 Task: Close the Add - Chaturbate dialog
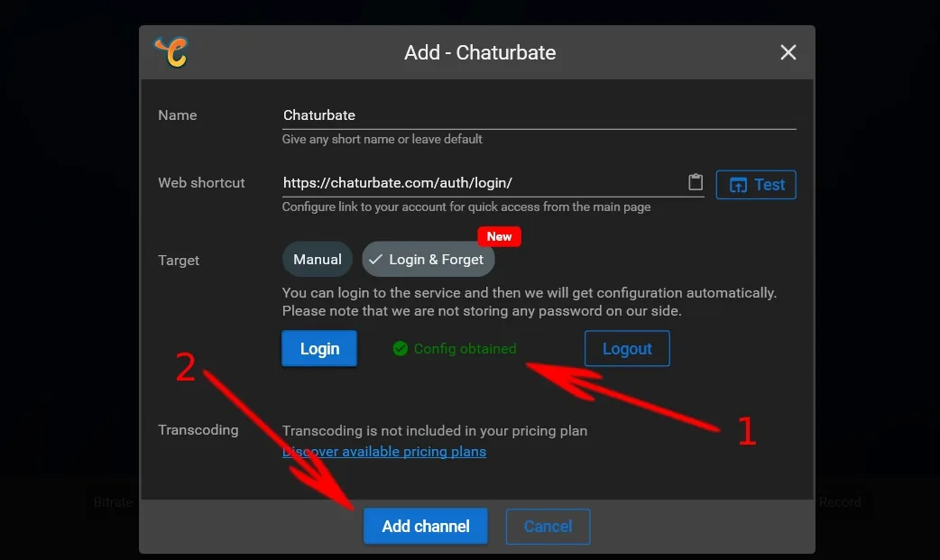(788, 53)
